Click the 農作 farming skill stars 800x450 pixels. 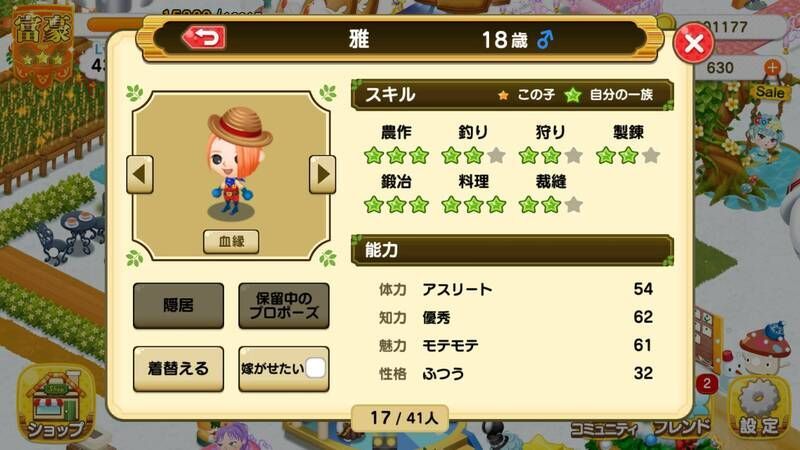click(396, 155)
